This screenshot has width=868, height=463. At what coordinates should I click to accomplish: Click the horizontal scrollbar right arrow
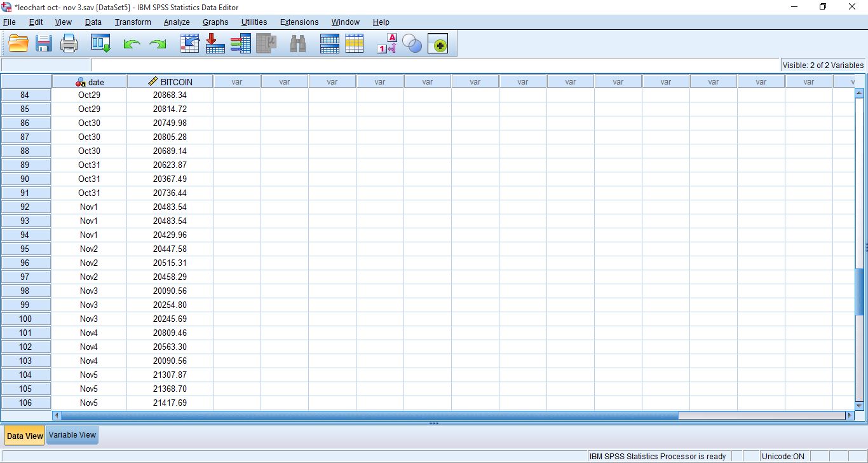tap(850, 415)
